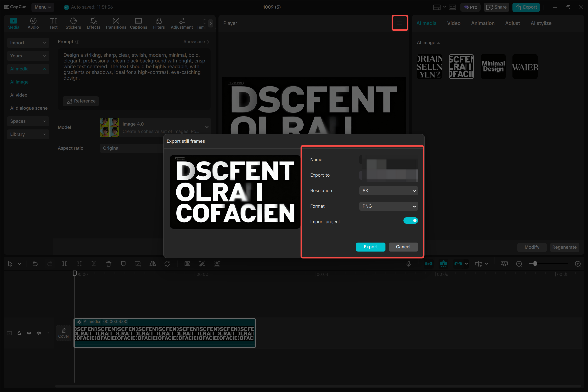This screenshot has width=588, height=392.
Task: Open the Transitions panel
Action: coord(116,23)
